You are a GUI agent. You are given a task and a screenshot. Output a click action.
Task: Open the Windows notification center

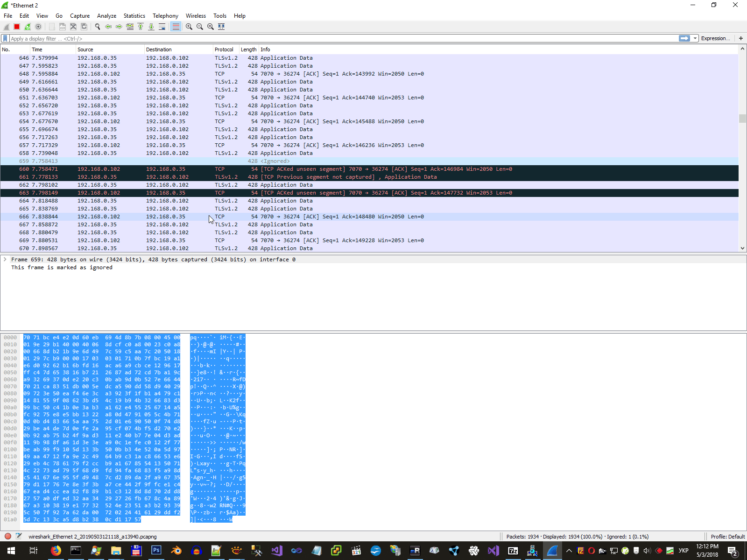coord(733,551)
